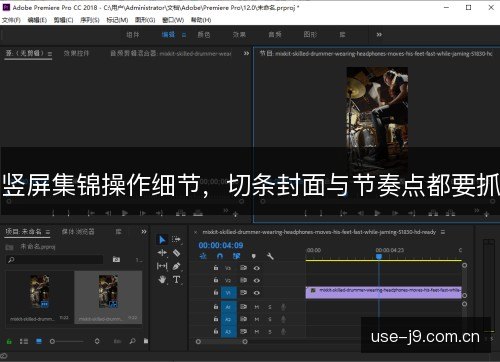Open timeline wrench display settings
Screen dimensions: 500x362
(270, 256)
